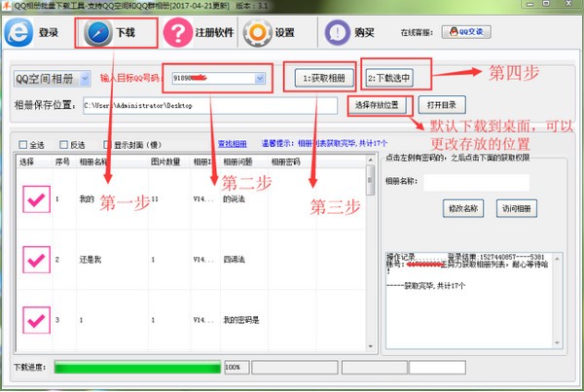Click inside the 操作记录 log area
The width and height of the screenshot is (584, 392).
[469, 300]
